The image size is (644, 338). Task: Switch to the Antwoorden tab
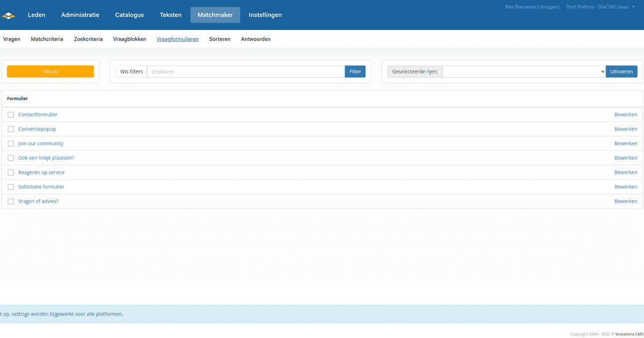pos(255,39)
